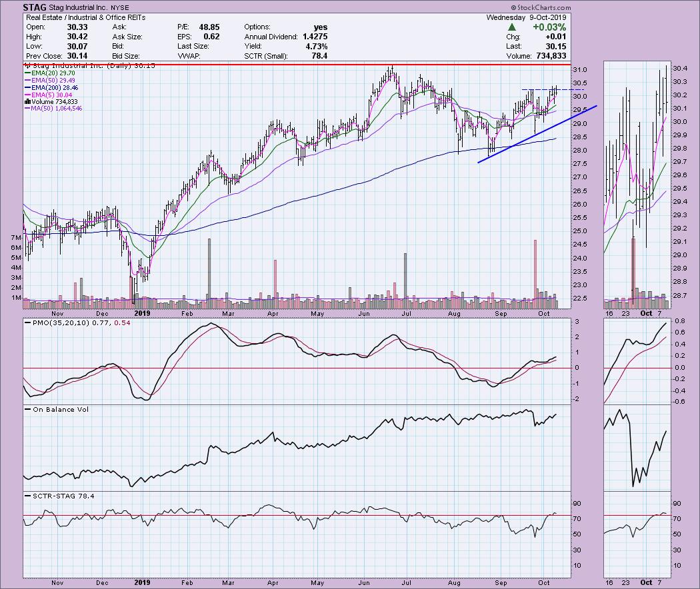Click the 2019 label on lower time axis
This screenshot has height=589, width=700.
(x=143, y=582)
